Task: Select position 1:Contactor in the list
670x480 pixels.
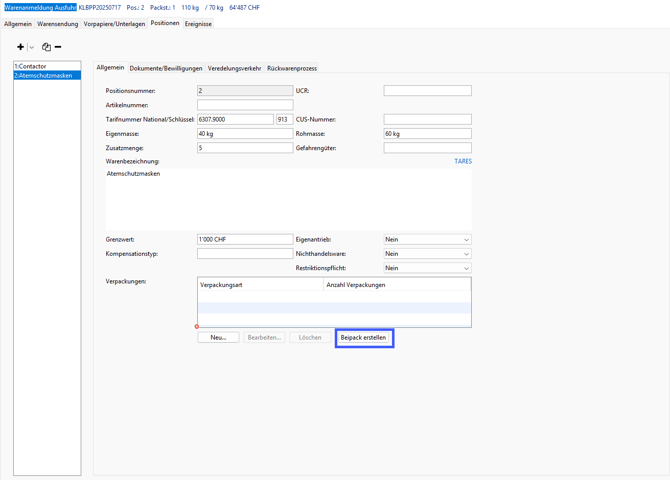Action: [47, 66]
